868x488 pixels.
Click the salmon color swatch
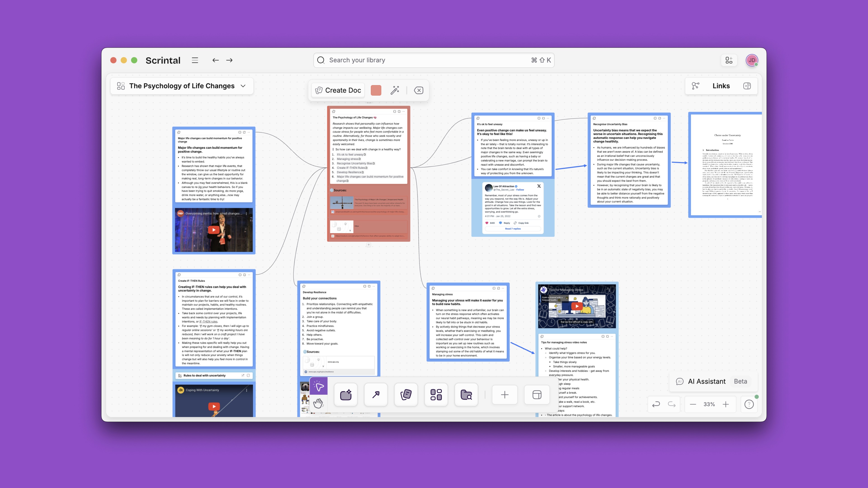click(x=376, y=90)
